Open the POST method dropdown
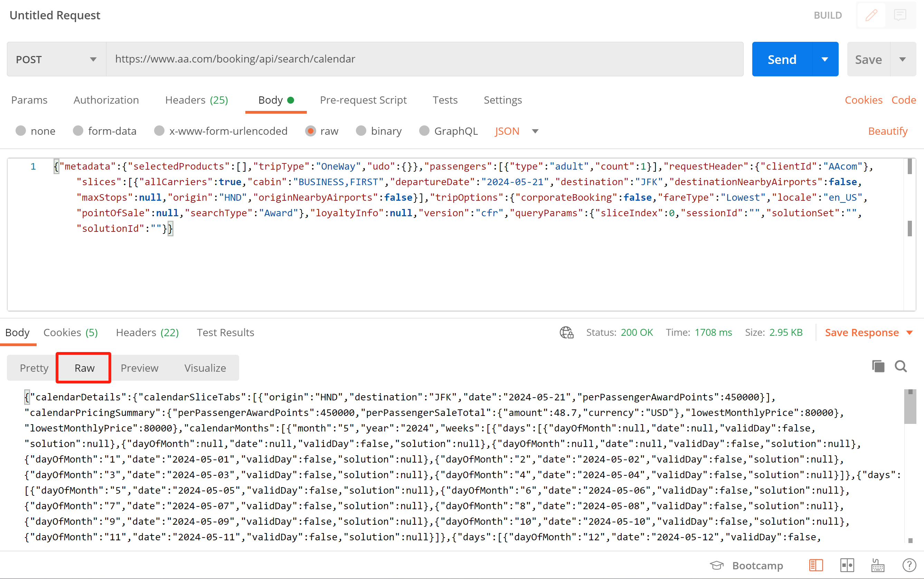The image size is (924, 579). [56, 59]
